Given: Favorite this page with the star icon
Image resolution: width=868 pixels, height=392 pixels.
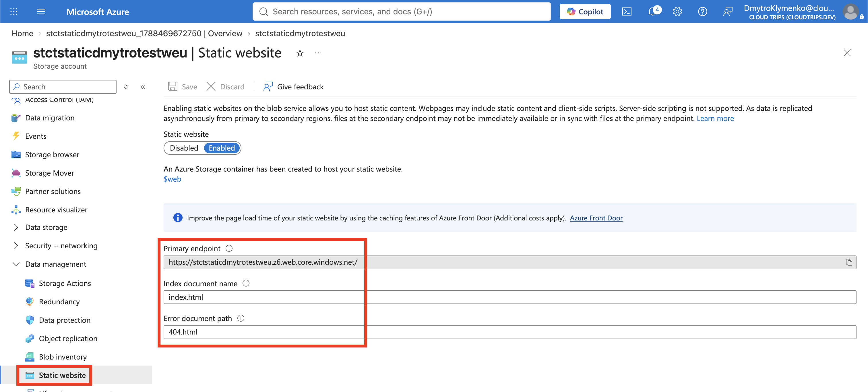Looking at the screenshot, I should [300, 53].
